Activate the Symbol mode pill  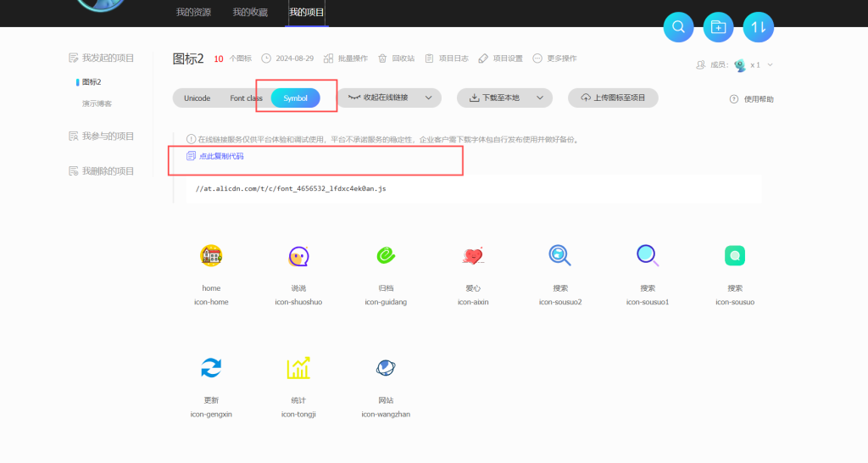[x=296, y=98]
